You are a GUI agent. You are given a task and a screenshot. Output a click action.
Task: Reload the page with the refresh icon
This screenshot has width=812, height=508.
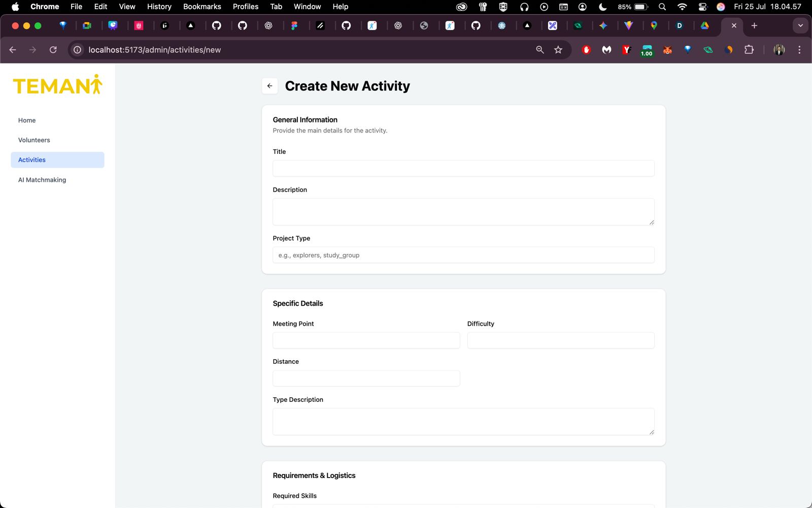pyautogui.click(x=53, y=50)
